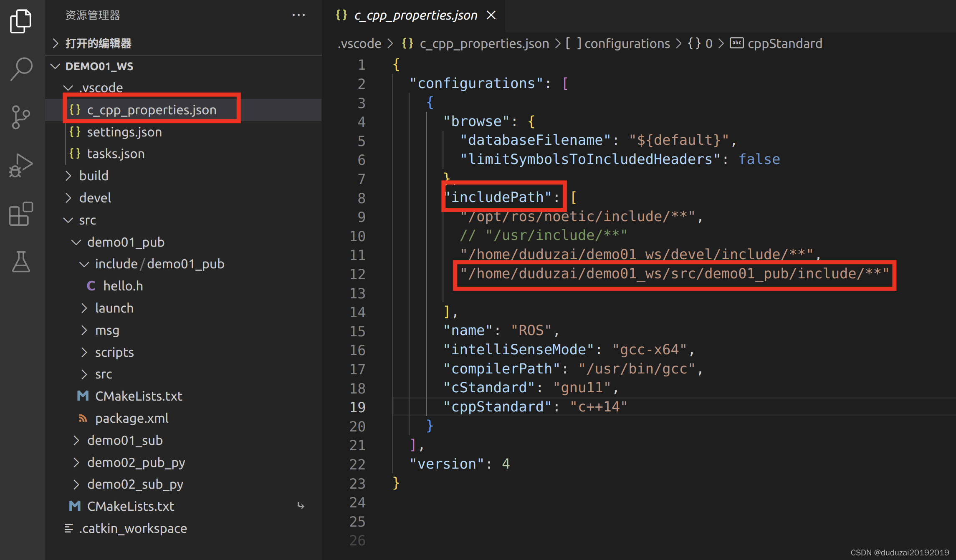Click line number 12 in the gutter
956x560 pixels.
pyautogui.click(x=357, y=274)
